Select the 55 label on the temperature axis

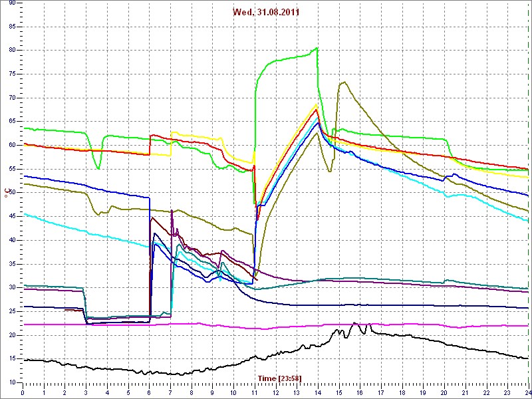tap(12, 169)
